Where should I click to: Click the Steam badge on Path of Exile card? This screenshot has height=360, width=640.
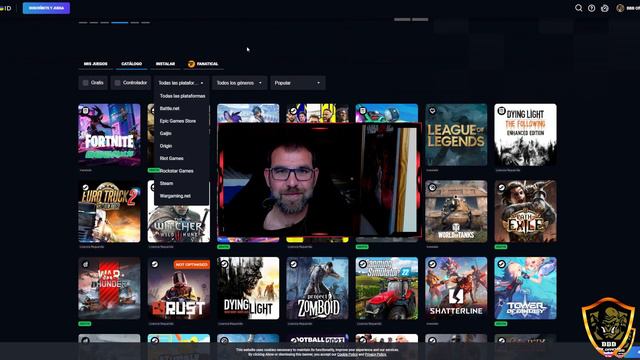[x=502, y=187]
